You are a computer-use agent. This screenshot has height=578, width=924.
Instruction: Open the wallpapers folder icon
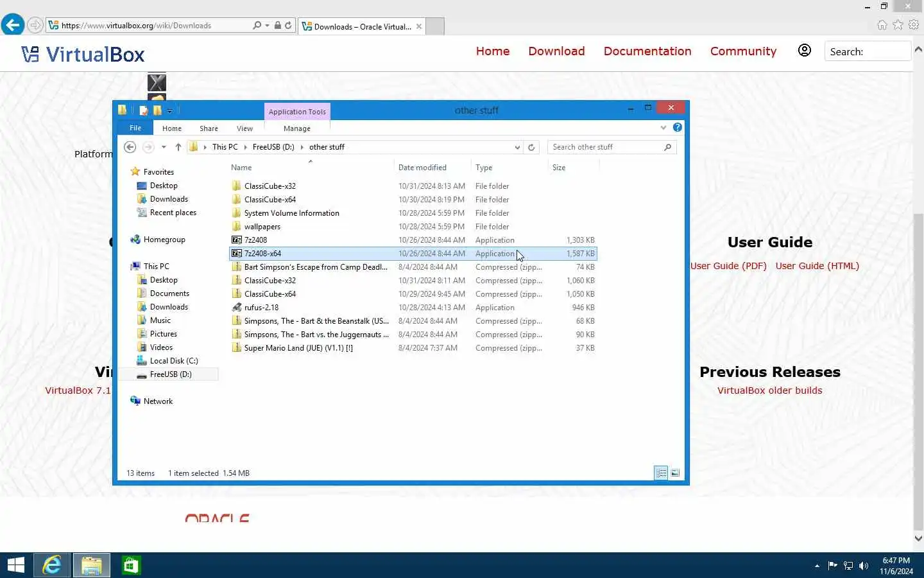pyautogui.click(x=237, y=227)
